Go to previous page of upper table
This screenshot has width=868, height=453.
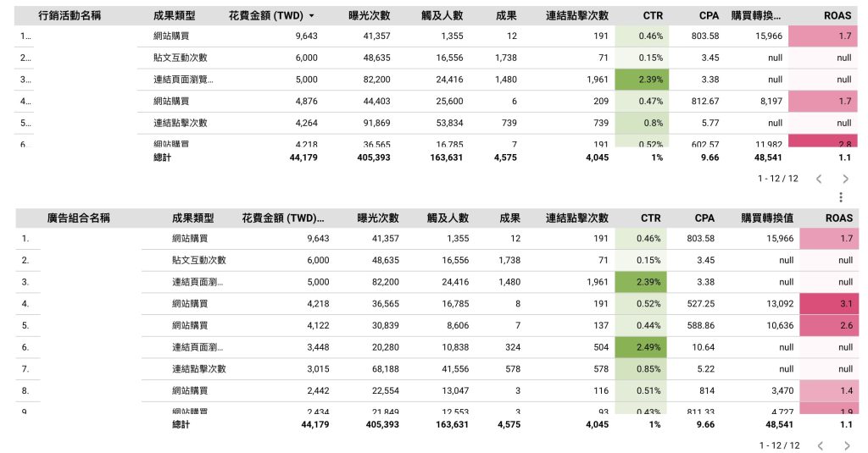click(x=819, y=179)
